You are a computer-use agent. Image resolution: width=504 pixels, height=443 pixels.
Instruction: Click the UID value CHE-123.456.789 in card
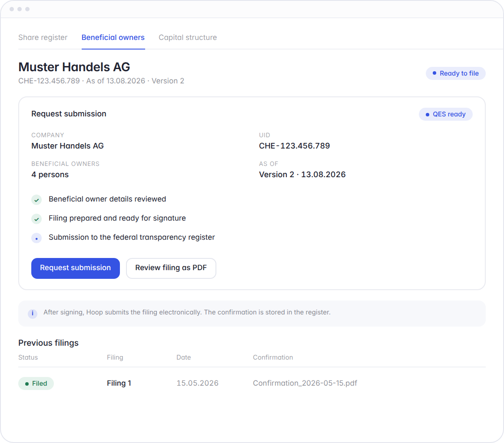[x=295, y=146]
